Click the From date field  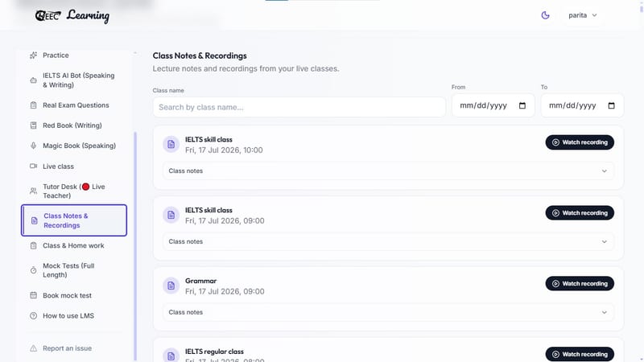pyautogui.click(x=493, y=105)
